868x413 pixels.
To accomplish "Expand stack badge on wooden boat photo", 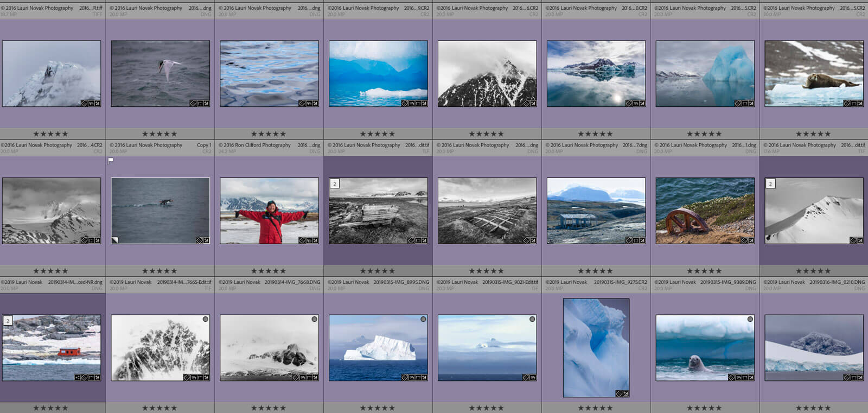I will pos(335,184).
